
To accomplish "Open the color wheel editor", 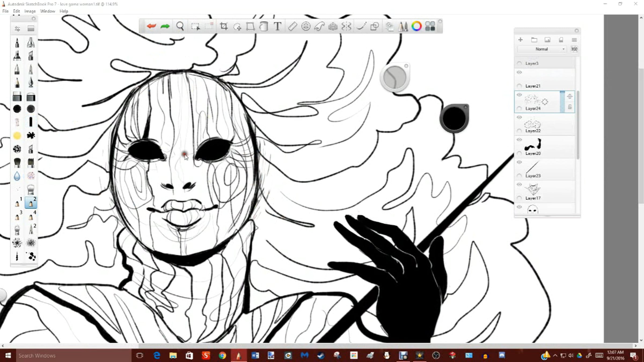I will point(416,26).
